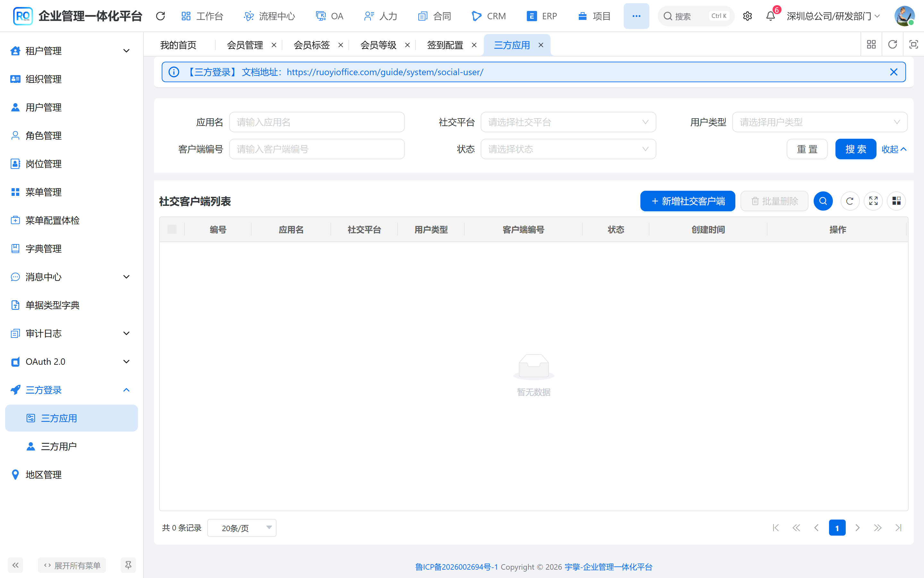
Task: Dismiss the 三方登录 info banner
Action: pos(894,72)
